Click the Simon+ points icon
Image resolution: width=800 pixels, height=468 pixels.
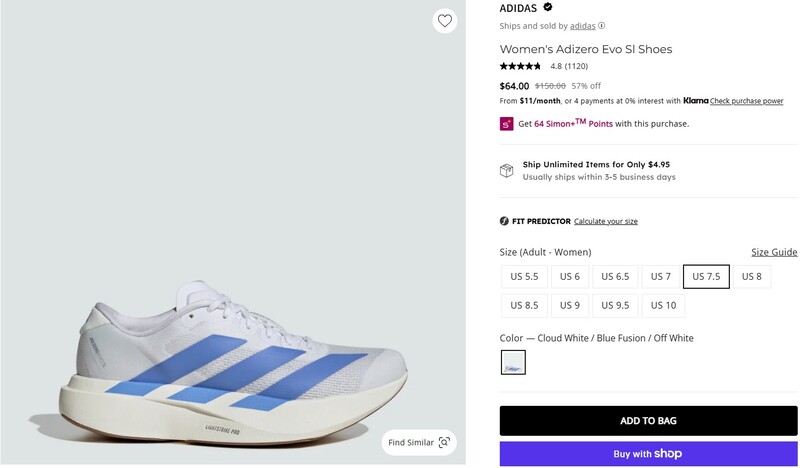pyautogui.click(x=507, y=124)
